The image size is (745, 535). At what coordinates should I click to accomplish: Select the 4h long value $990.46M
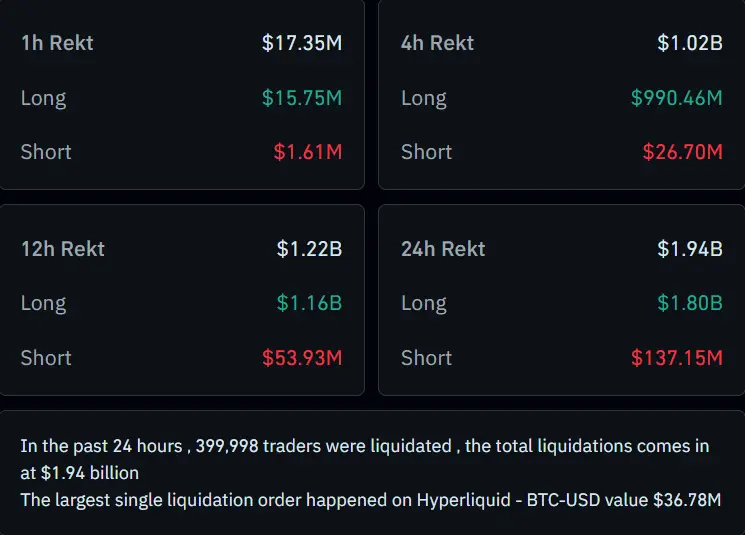point(676,98)
